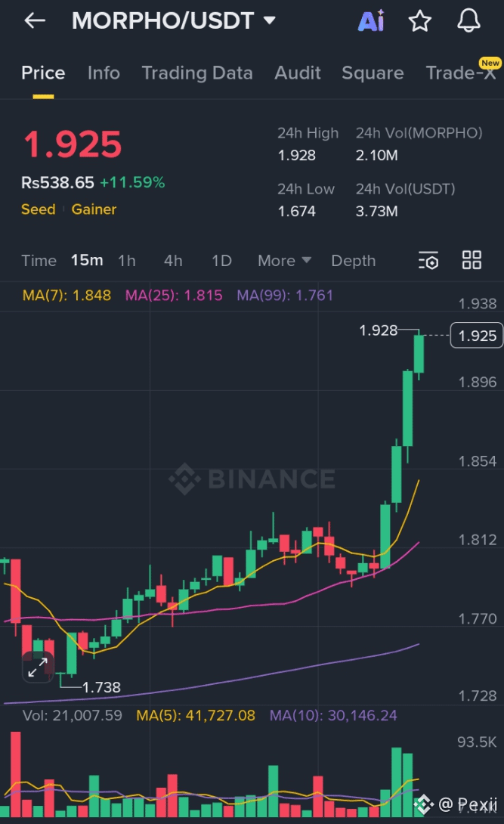504x824 pixels.
Task: Tap the 1.928 high label on chart
Action: tap(378, 330)
